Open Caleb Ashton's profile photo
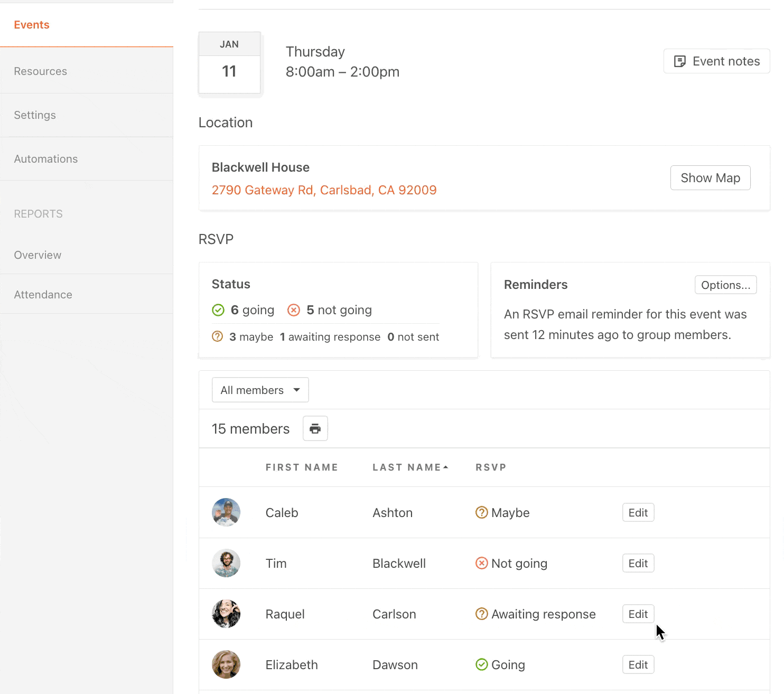The image size is (784, 694). point(226,512)
